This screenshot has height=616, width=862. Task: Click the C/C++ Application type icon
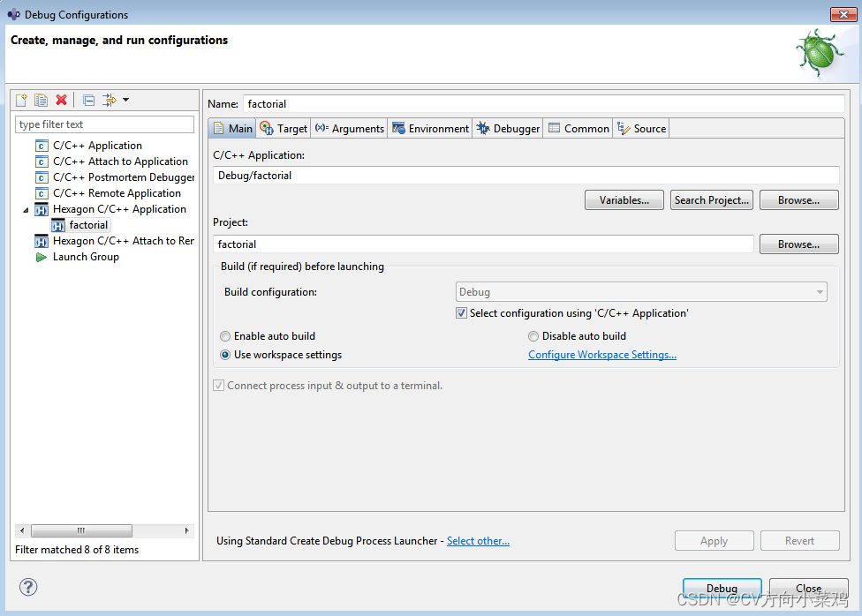[42, 146]
